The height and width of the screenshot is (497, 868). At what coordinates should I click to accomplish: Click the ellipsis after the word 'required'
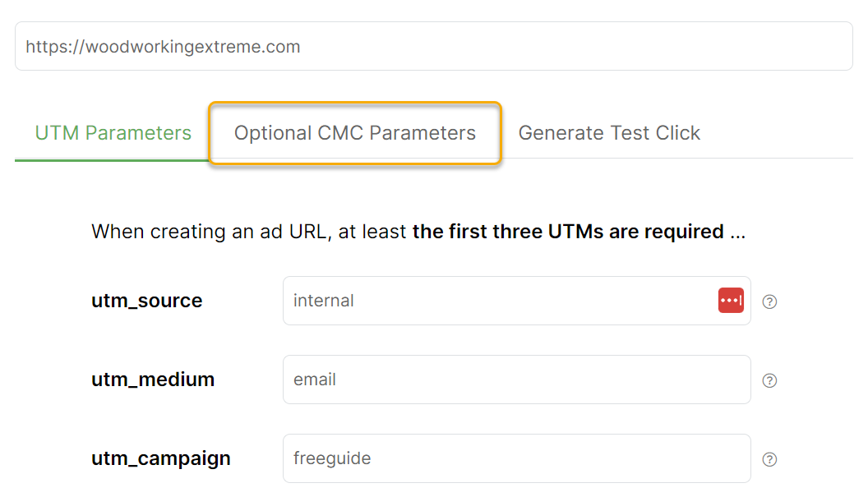[x=737, y=232]
